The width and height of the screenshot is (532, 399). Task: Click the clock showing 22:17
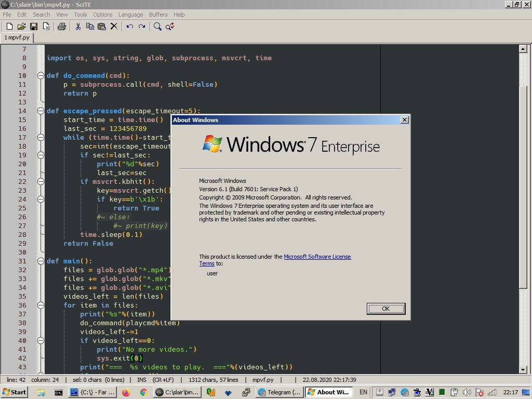(x=510, y=392)
